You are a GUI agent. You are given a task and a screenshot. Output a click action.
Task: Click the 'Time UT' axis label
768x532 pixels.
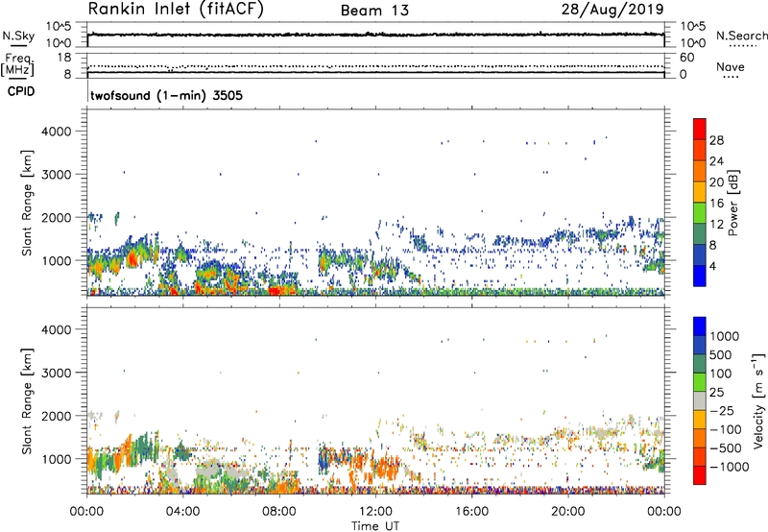(375, 526)
